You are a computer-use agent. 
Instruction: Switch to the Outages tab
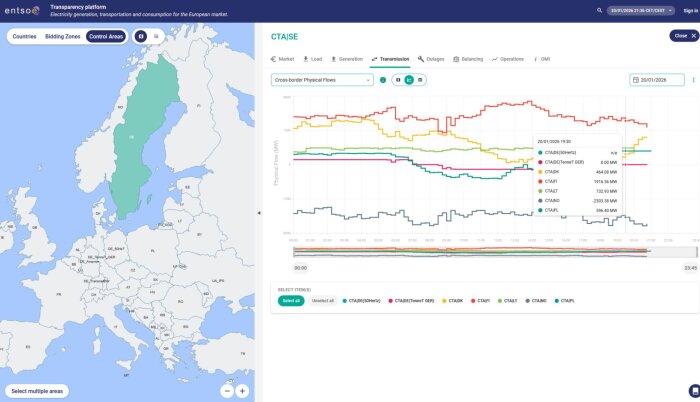pos(431,59)
